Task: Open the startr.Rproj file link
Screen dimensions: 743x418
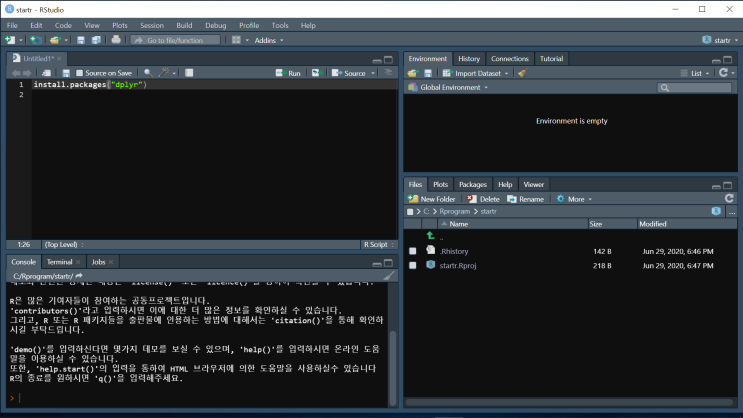Action: (x=458, y=265)
